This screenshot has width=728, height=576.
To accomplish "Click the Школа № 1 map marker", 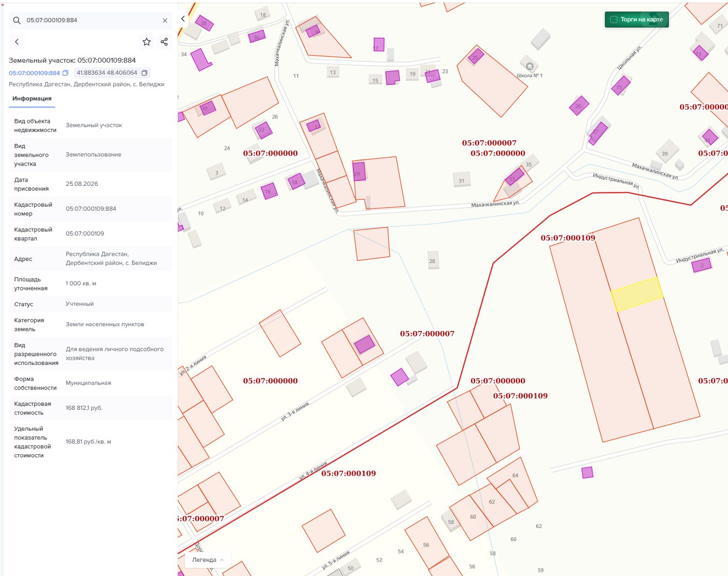I will pyautogui.click(x=529, y=66).
